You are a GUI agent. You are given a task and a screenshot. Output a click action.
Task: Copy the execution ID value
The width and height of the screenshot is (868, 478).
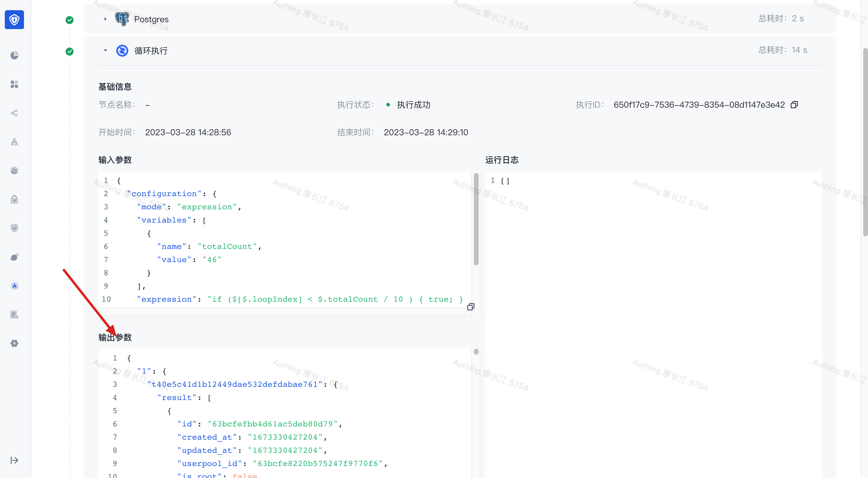click(794, 105)
